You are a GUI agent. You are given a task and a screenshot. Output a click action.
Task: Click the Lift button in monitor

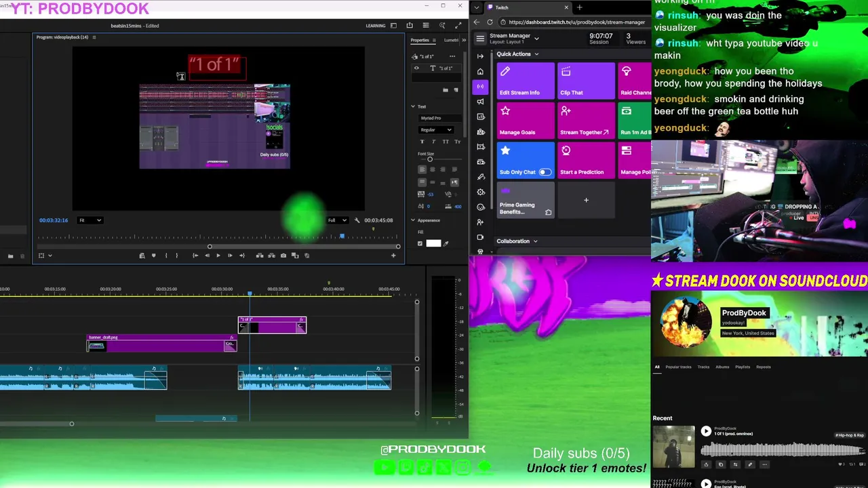(260, 256)
